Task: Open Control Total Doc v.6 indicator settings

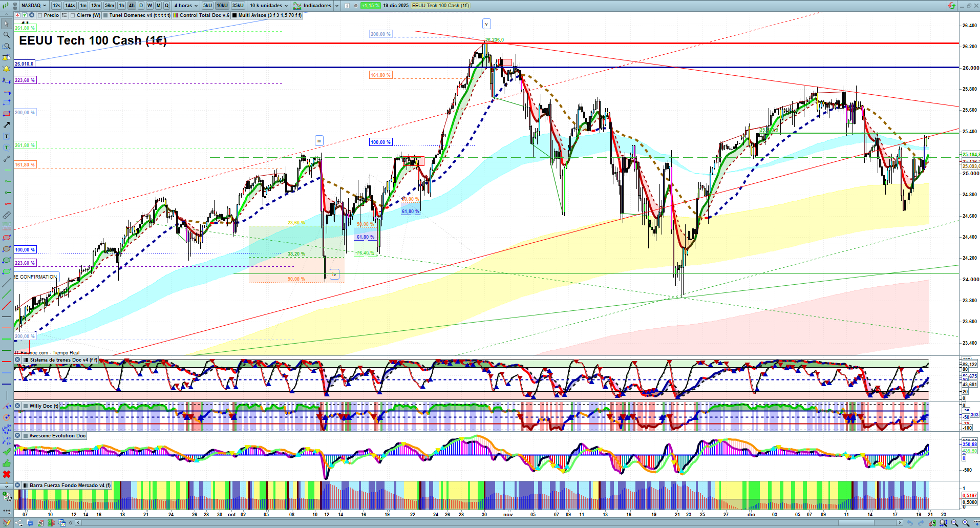Action: (204, 15)
